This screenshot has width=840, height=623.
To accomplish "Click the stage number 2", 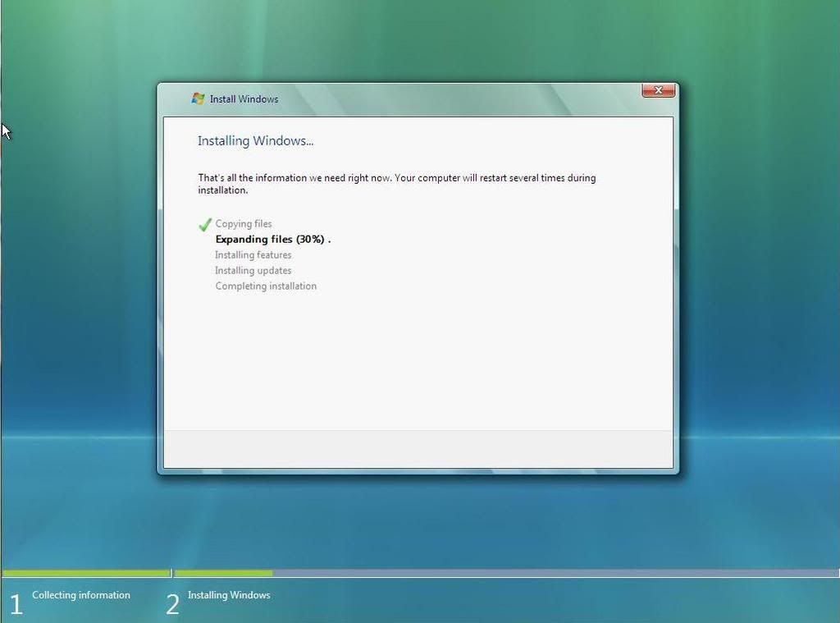I will (x=172, y=604).
